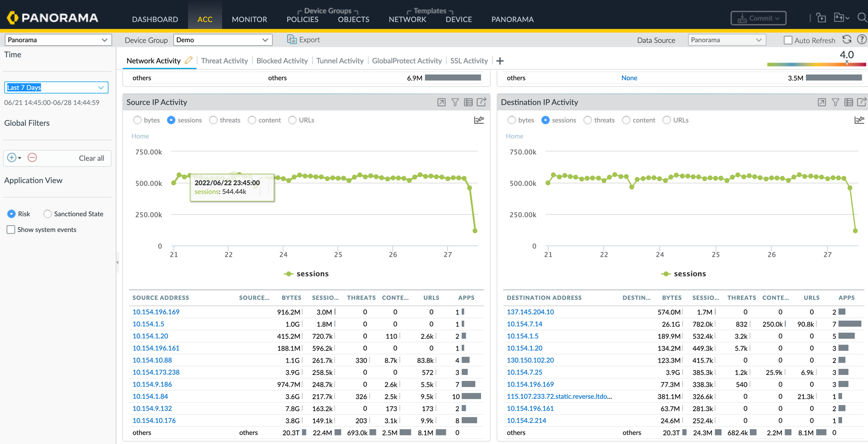Click table view icon in Source IP Activity

pyautogui.click(x=468, y=102)
